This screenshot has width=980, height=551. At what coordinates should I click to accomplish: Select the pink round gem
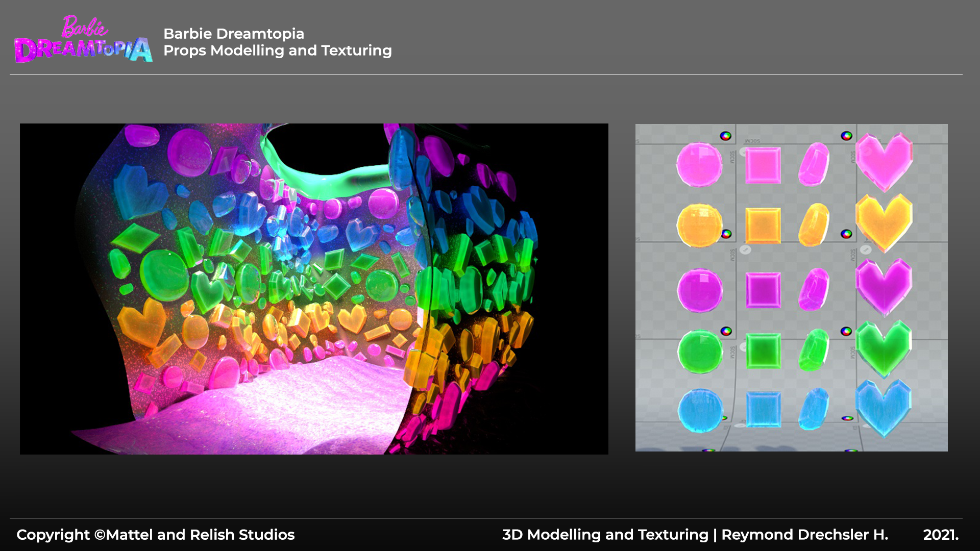699,164
